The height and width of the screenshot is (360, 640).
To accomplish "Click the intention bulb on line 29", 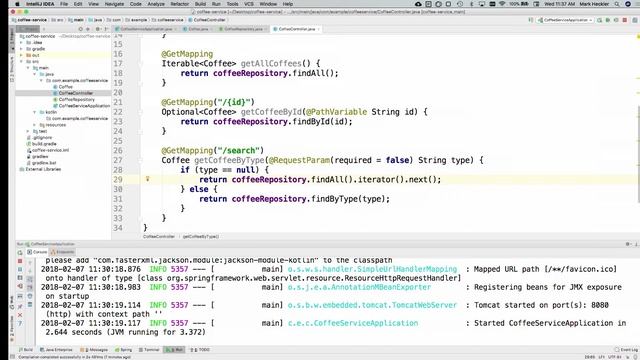I will tap(147, 179).
